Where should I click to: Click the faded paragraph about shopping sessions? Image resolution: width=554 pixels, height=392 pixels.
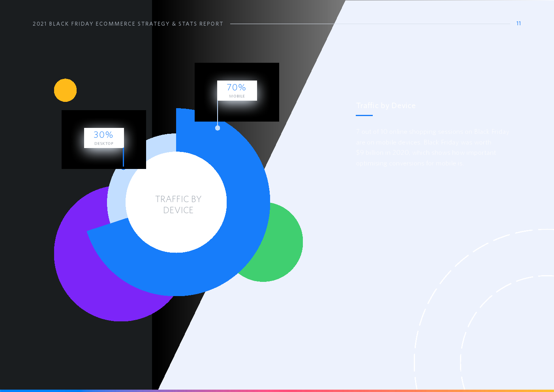click(x=432, y=148)
